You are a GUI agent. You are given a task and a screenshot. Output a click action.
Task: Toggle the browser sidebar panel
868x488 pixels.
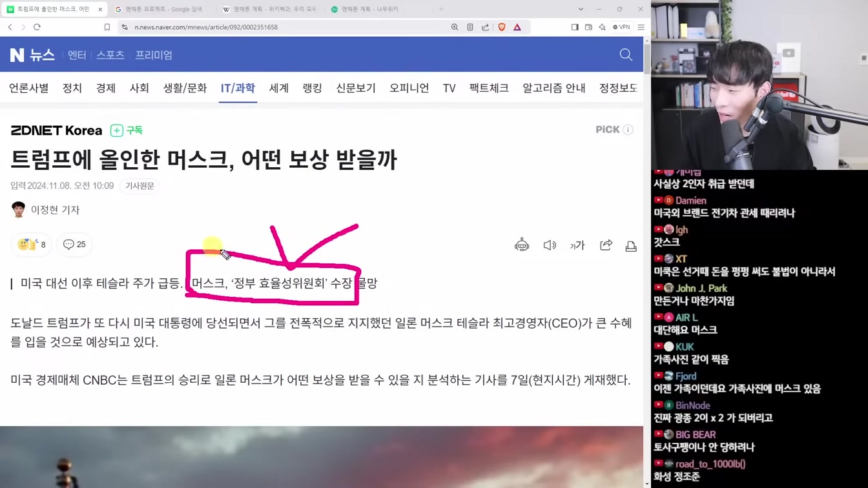[575, 27]
